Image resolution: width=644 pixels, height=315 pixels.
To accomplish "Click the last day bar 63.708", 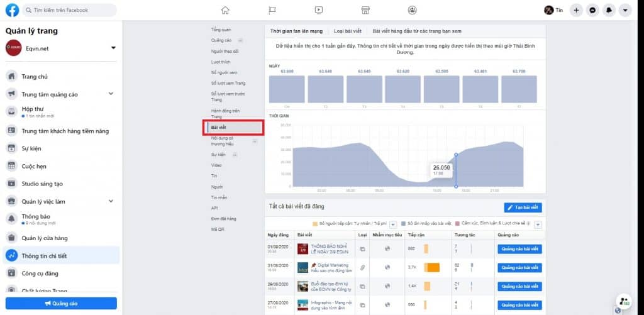I will (x=519, y=89).
